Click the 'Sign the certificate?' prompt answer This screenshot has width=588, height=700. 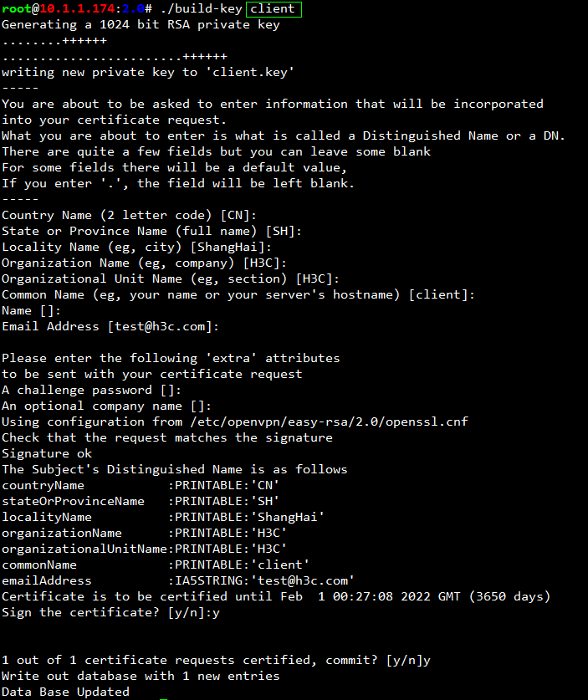[x=216, y=613]
